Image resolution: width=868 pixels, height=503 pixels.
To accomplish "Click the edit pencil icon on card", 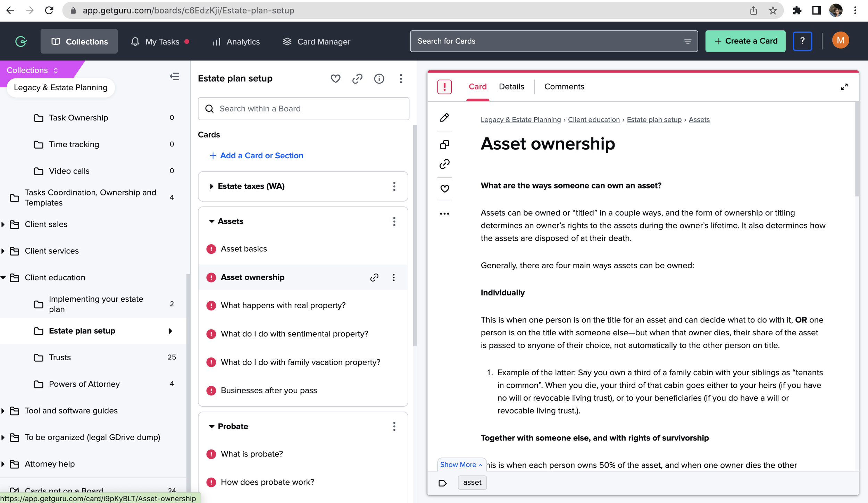I will pyautogui.click(x=444, y=118).
